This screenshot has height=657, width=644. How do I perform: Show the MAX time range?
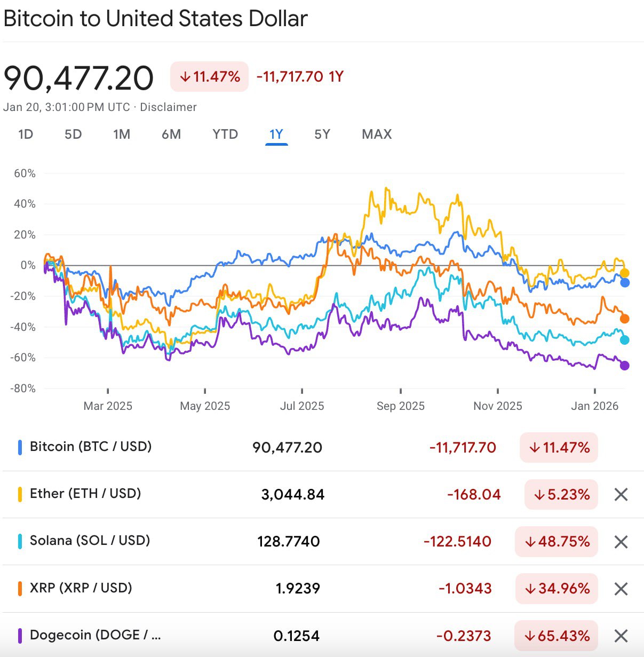pos(377,134)
